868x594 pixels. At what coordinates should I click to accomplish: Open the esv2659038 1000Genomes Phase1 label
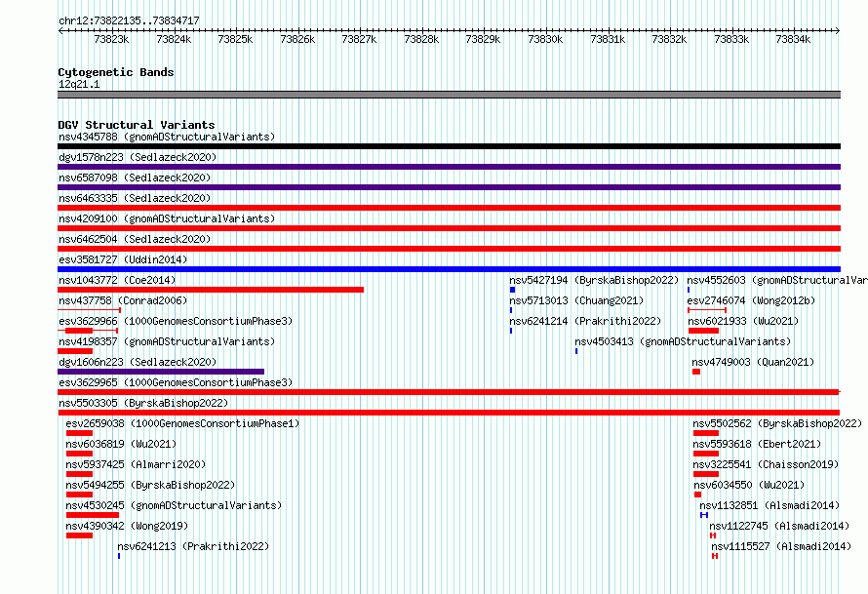[x=182, y=423]
